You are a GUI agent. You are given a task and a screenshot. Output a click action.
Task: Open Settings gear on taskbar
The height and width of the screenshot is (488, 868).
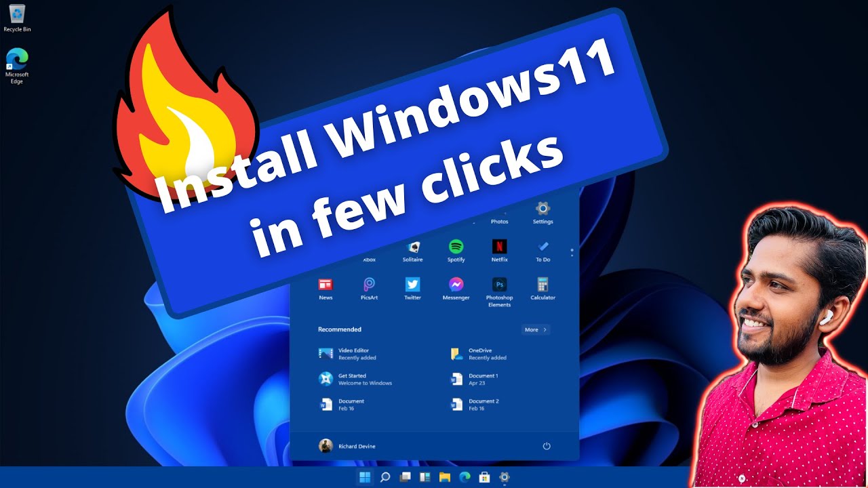coord(505,477)
